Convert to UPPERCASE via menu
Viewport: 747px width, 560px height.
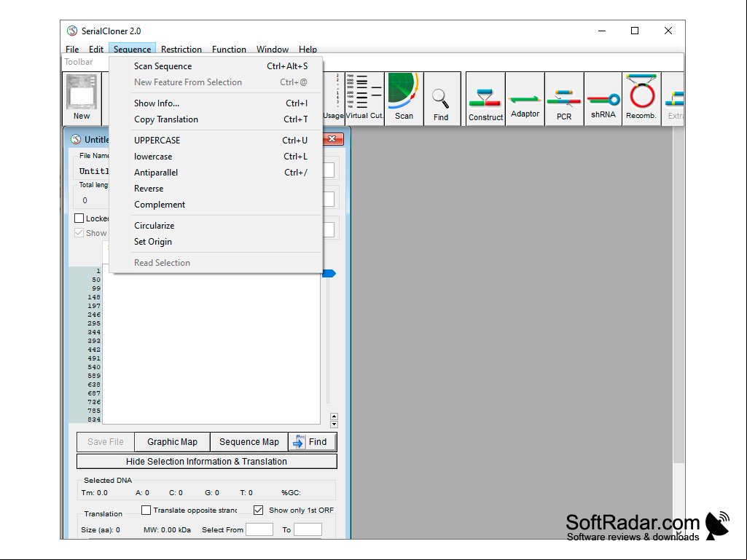216,141
